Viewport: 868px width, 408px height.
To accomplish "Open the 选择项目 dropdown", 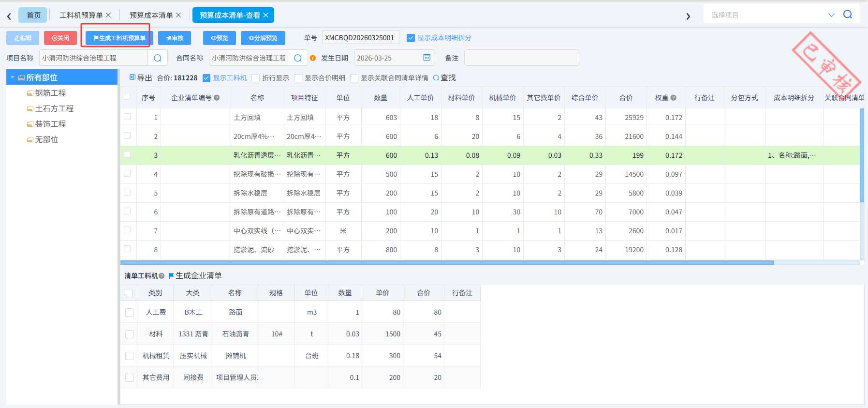I will (831, 15).
